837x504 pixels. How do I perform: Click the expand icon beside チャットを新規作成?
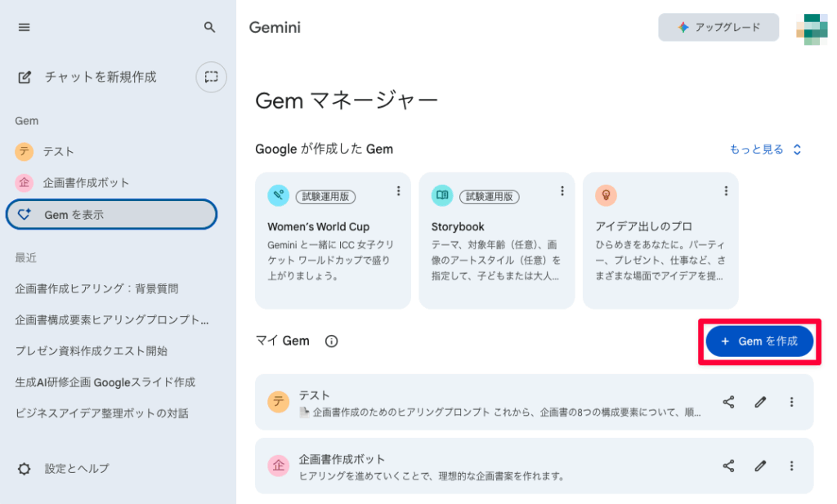point(211,77)
